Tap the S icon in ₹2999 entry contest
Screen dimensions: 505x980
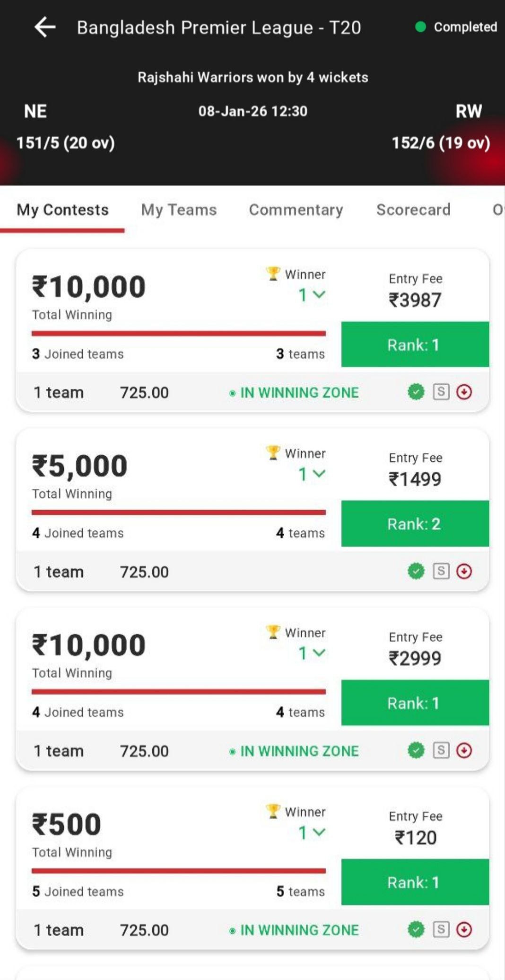tap(441, 750)
